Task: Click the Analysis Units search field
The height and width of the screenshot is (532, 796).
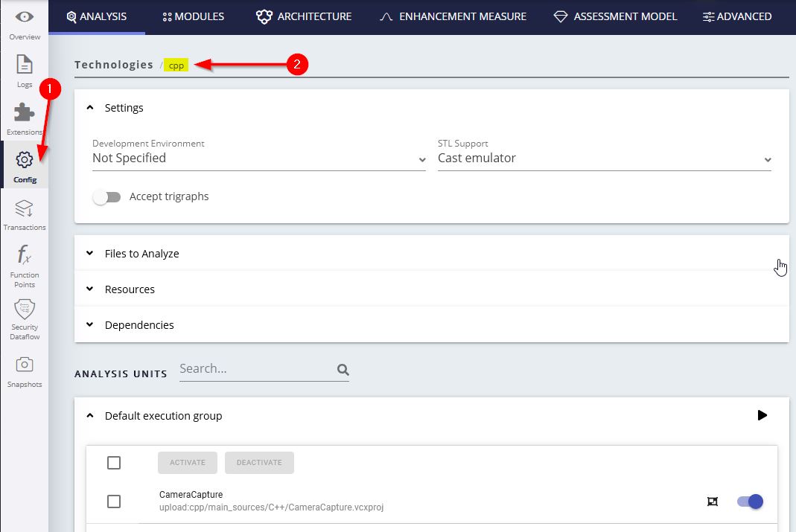Action: coord(255,369)
